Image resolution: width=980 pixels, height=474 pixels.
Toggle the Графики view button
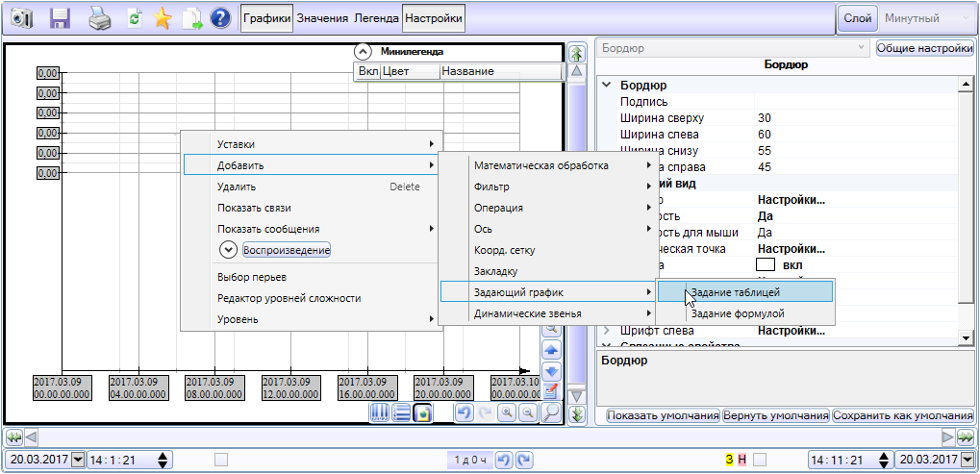pos(267,18)
